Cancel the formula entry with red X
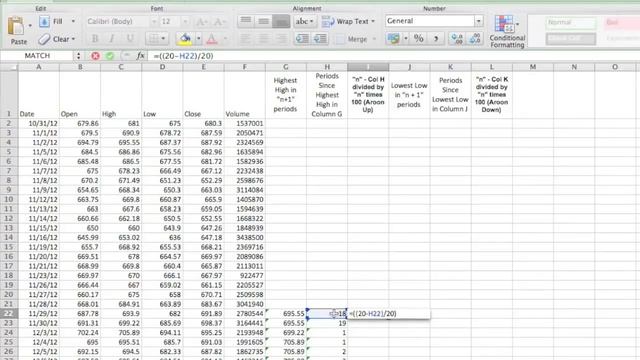Image resolution: width=640 pixels, height=360 pixels. [95, 56]
